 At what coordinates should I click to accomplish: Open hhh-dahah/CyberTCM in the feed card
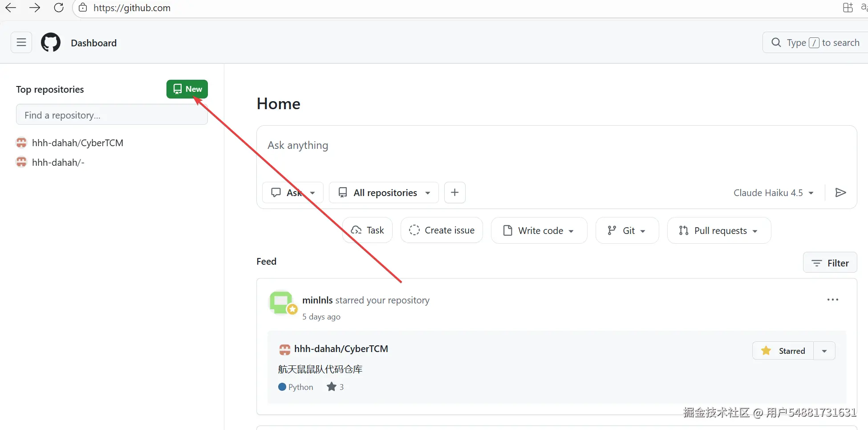point(341,349)
